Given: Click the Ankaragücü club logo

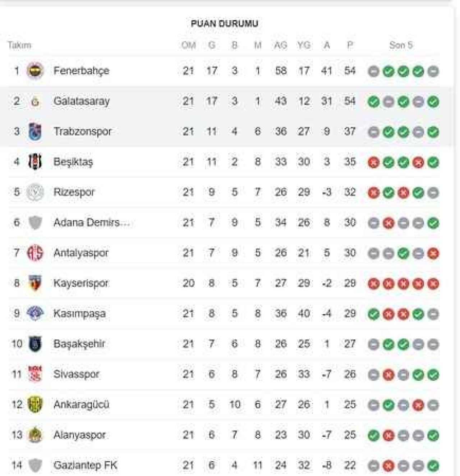Looking at the screenshot, I should pyautogui.click(x=35, y=405).
